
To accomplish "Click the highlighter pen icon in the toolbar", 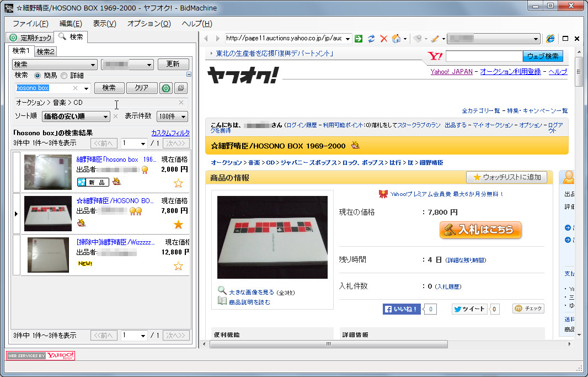I will [x=435, y=39].
